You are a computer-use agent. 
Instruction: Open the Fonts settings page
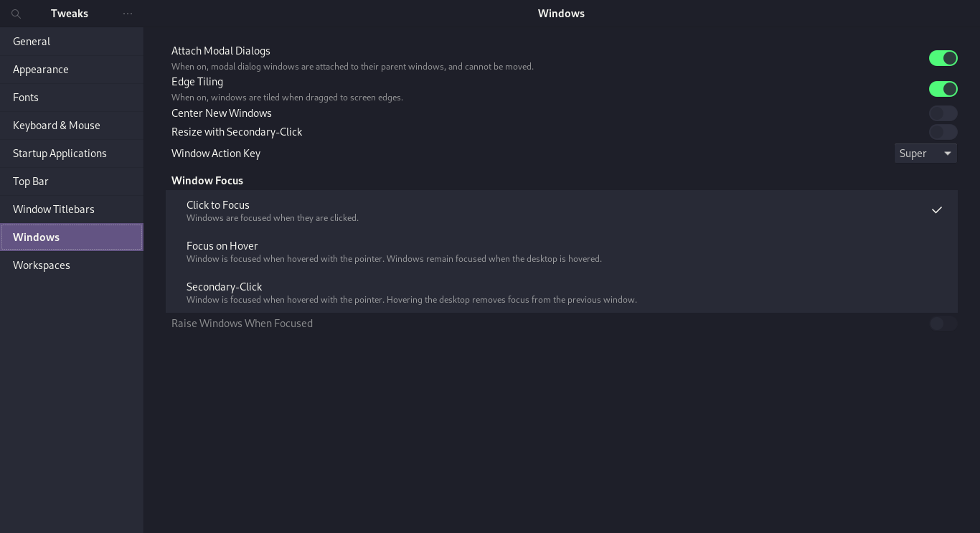(72, 97)
